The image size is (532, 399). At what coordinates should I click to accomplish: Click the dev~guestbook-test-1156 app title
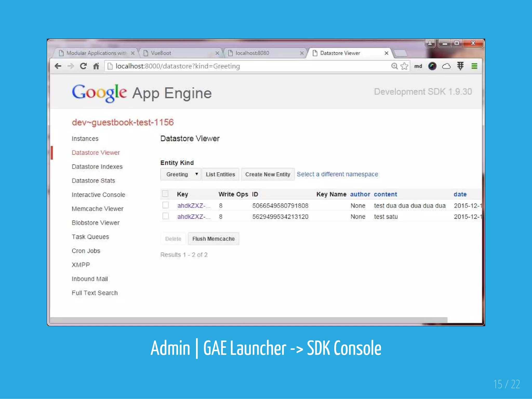click(123, 122)
